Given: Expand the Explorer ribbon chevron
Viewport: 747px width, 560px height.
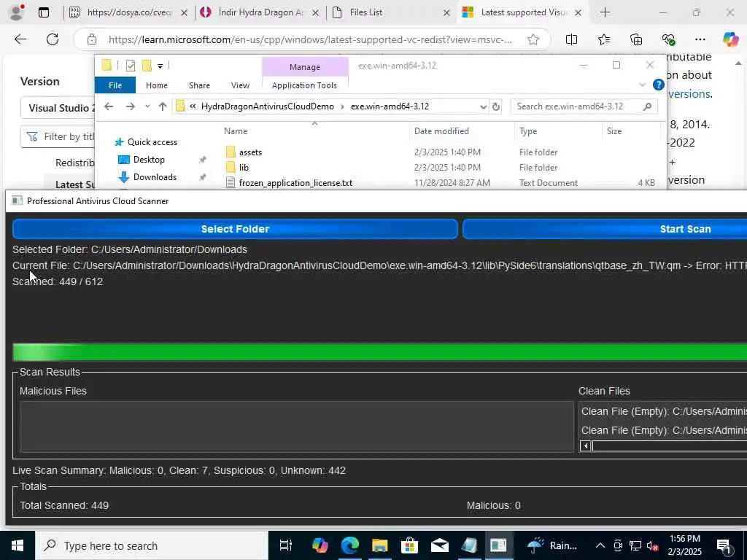Looking at the screenshot, I should [x=642, y=85].
